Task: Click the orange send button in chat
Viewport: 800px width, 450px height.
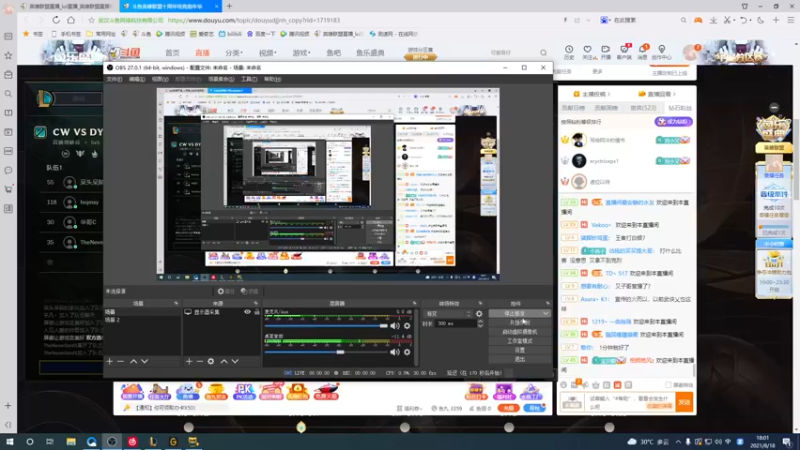Action: [x=684, y=403]
